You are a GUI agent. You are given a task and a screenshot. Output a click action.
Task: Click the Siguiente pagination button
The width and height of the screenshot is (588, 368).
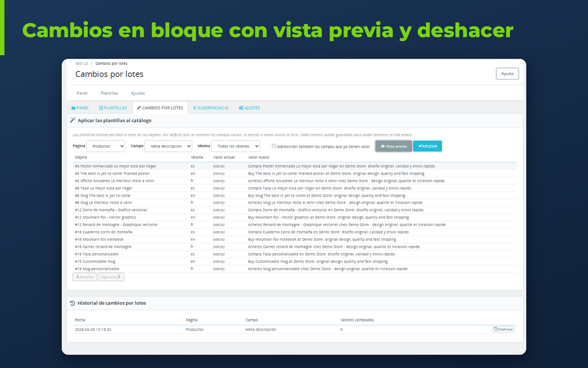pyautogui.click(x=111, y=277)
